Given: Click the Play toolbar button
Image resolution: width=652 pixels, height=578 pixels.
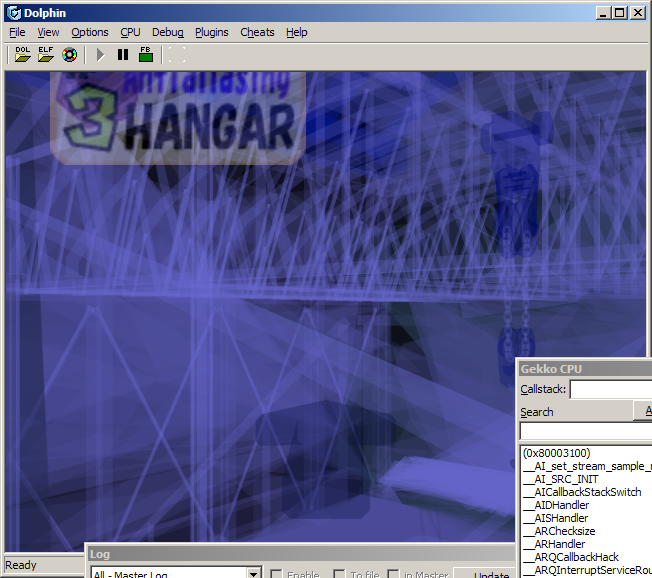Looking at the screenshot, I should pyautogui.click(x=100, y=54).
